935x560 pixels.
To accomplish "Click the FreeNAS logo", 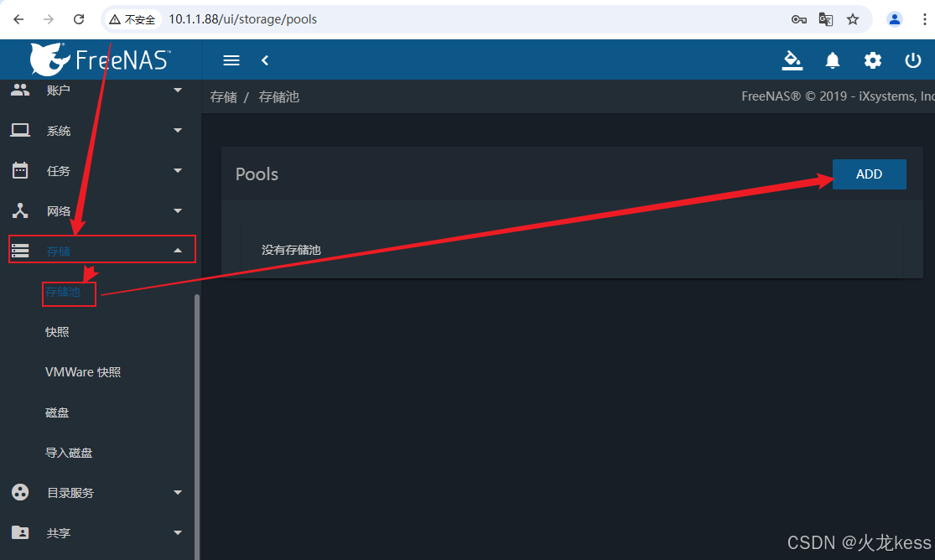I will click(100, 59).
